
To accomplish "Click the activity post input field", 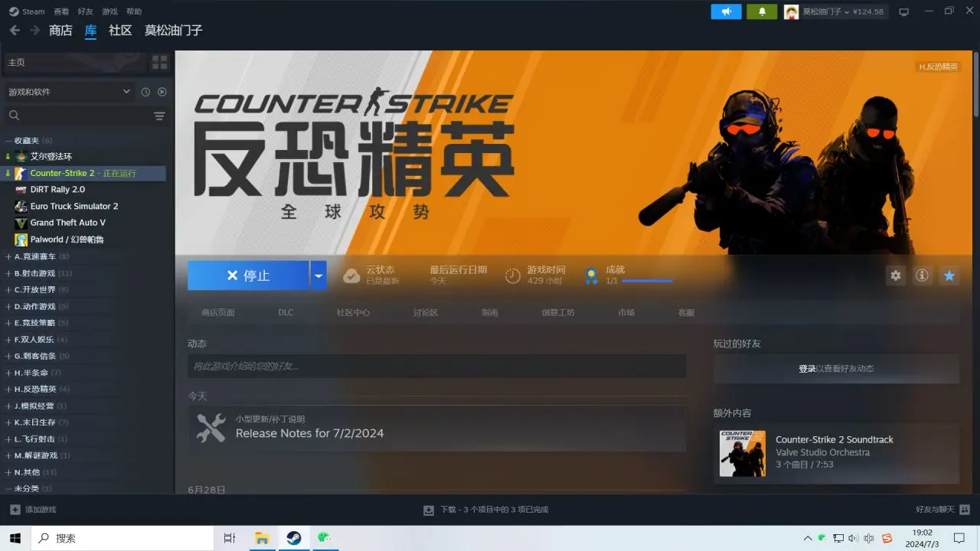I will [x=436, y=367].
